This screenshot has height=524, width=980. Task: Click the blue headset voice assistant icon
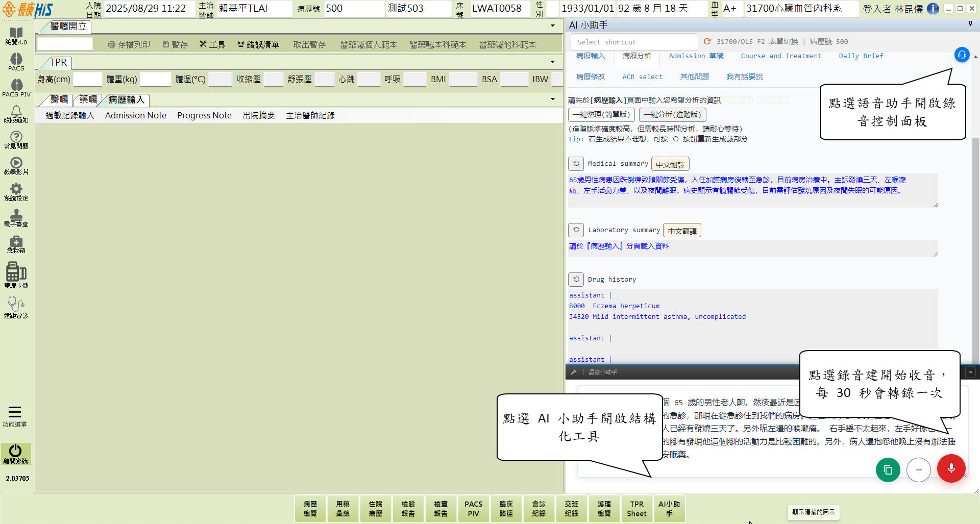[962, 55]
